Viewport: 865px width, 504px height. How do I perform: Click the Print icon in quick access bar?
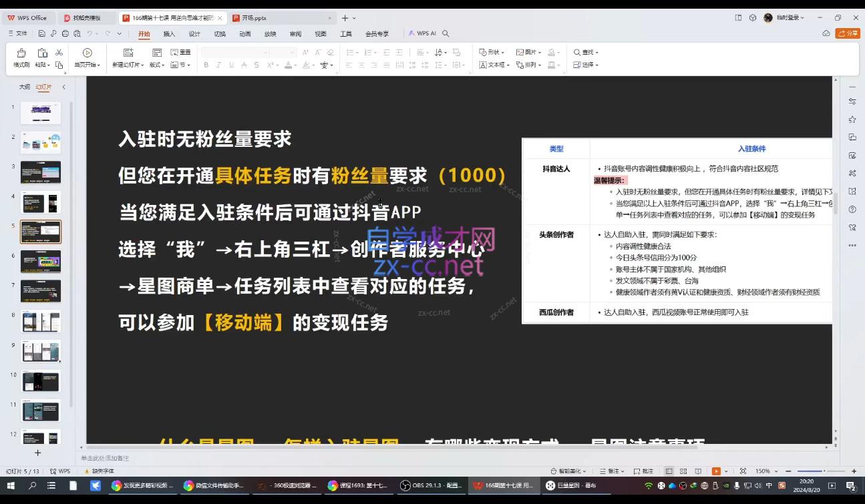pos(65,33)
